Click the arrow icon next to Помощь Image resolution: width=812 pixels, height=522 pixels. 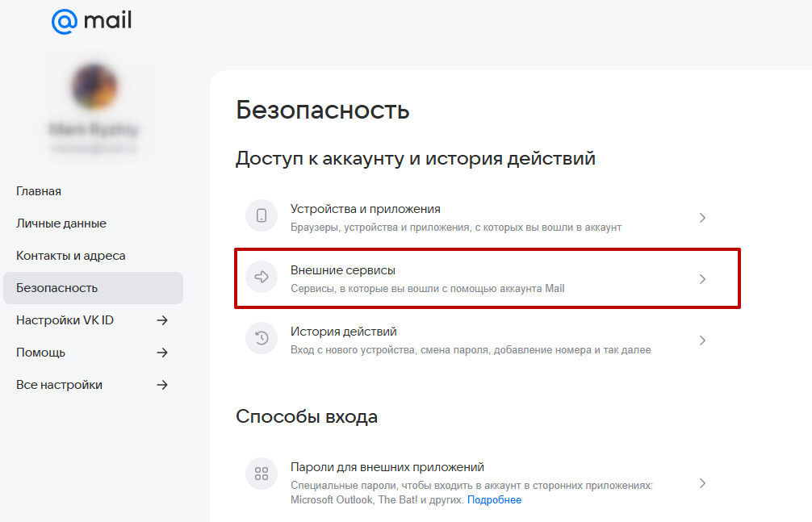pyautogui.click(x=162, y=353)
